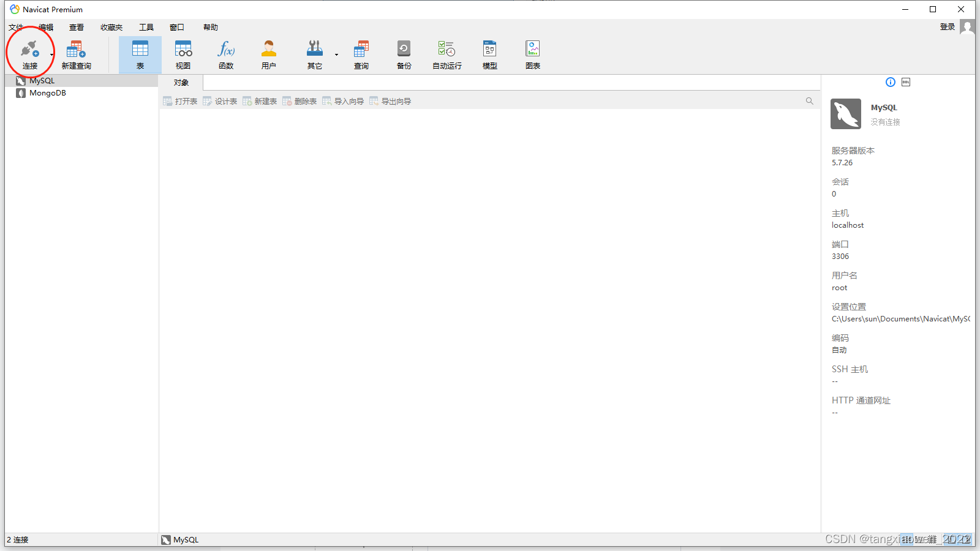
Task: Click the 删除表 (Delete Table) button
Action: click(300, 102)
